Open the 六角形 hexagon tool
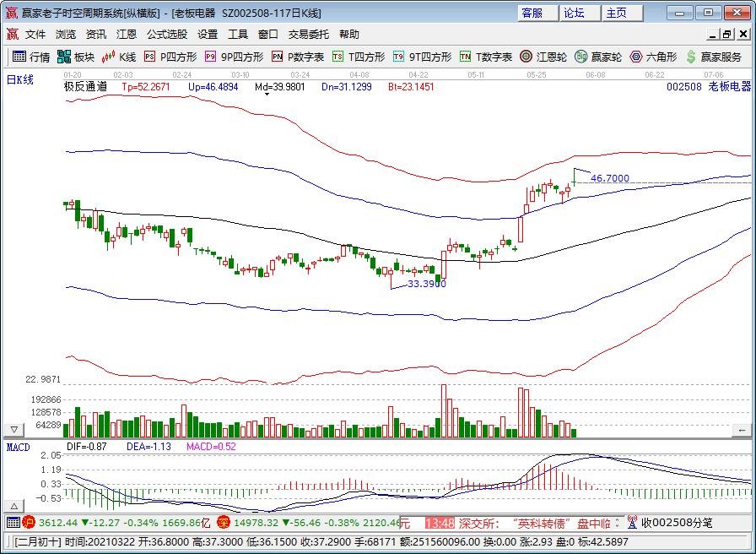This screenshot has height=554, width=756. 653,57
